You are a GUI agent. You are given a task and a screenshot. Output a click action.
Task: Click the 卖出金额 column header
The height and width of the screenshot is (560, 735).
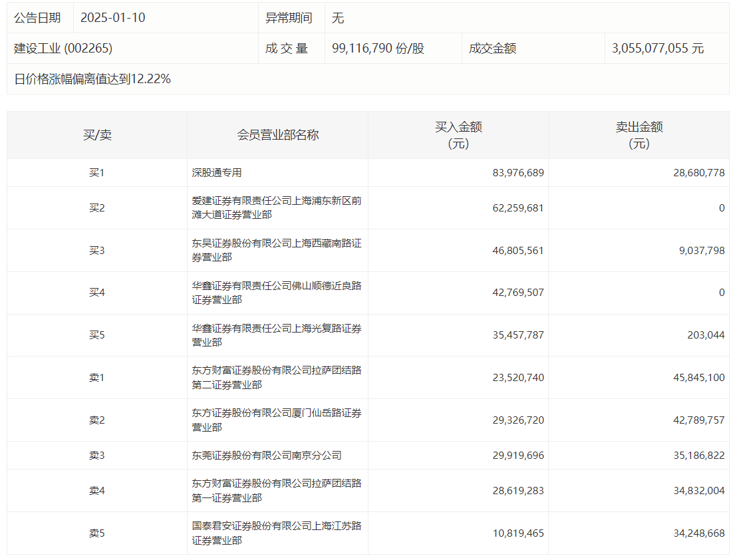[x=639, y=135]
